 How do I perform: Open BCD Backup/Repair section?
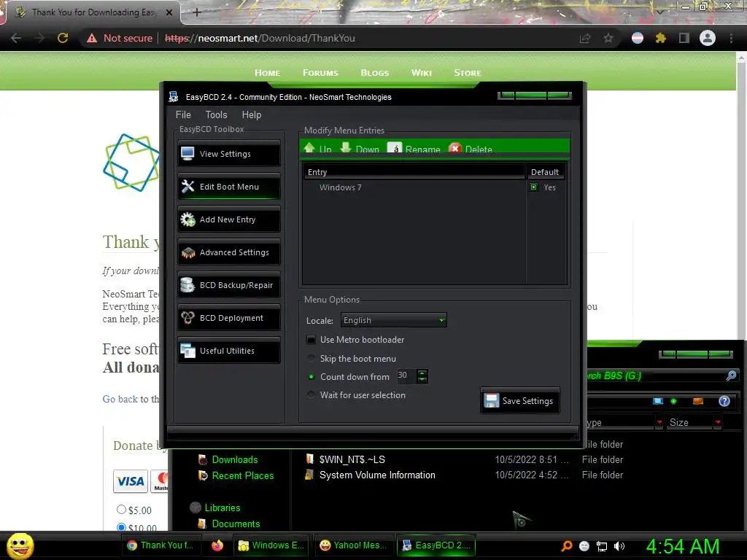click(x=228, y=285)
